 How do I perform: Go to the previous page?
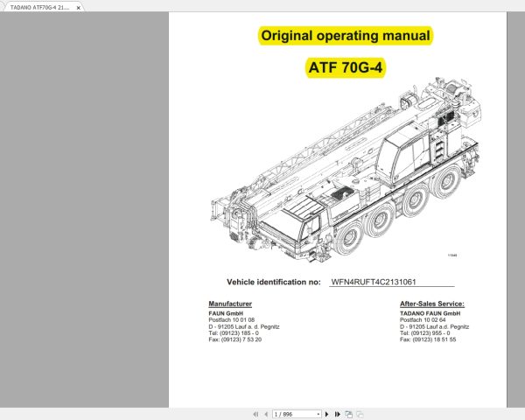click(266, 414)
